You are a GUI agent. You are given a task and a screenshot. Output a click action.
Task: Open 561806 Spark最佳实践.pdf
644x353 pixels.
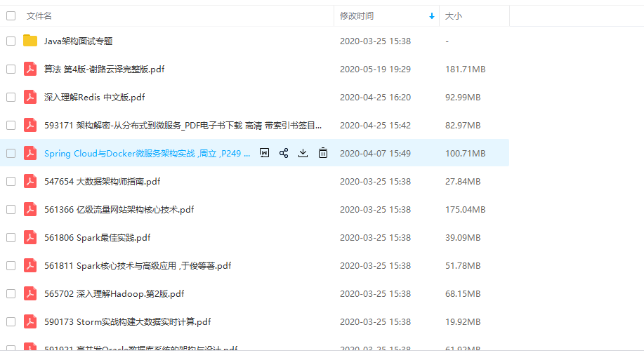[98, 238]
